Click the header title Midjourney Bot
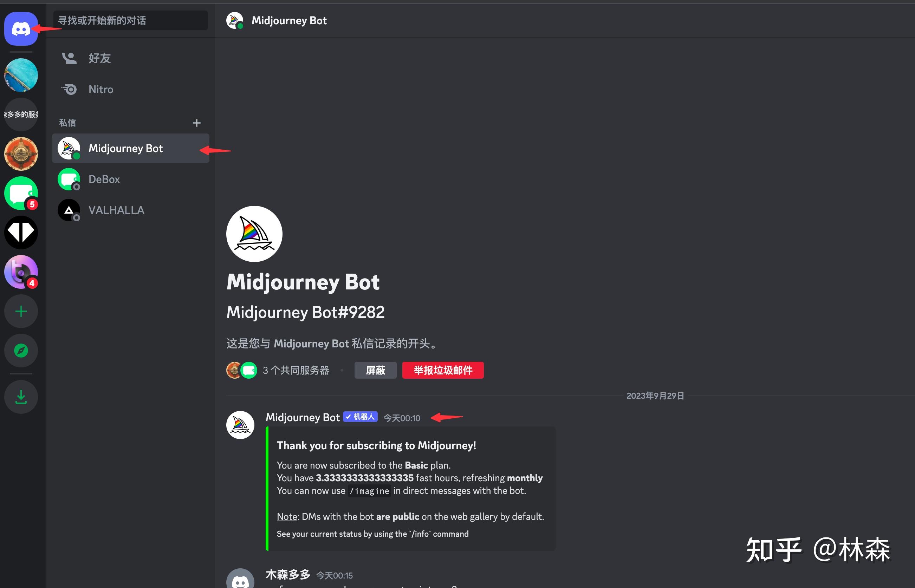The width and height of the screenshot is (915, 588). [x=289, y=21]
